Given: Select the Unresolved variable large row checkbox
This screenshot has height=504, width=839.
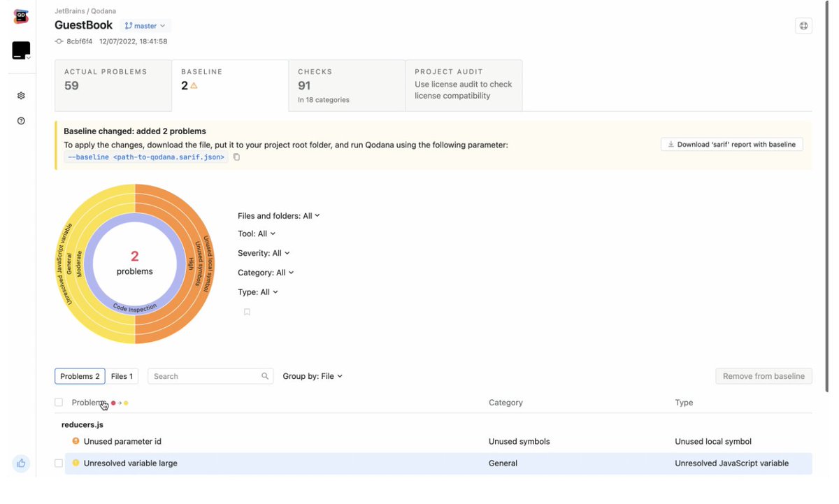Looking at the screenshot, I should coord(59,463).
